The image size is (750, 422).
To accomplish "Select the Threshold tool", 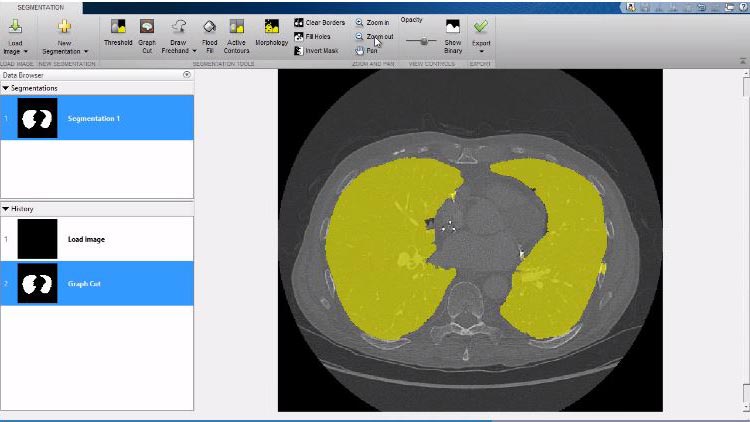I will tap(118, 28).
